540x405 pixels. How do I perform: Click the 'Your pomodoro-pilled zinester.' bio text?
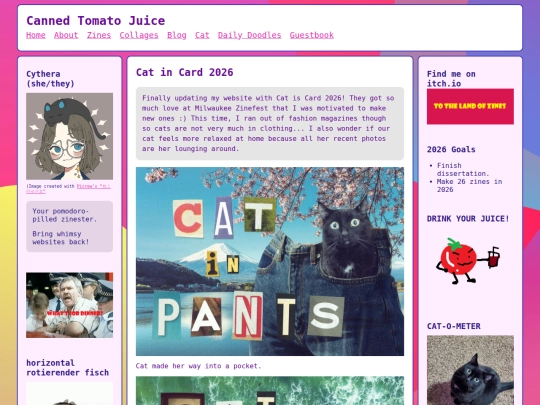click(x=65, y=215)
